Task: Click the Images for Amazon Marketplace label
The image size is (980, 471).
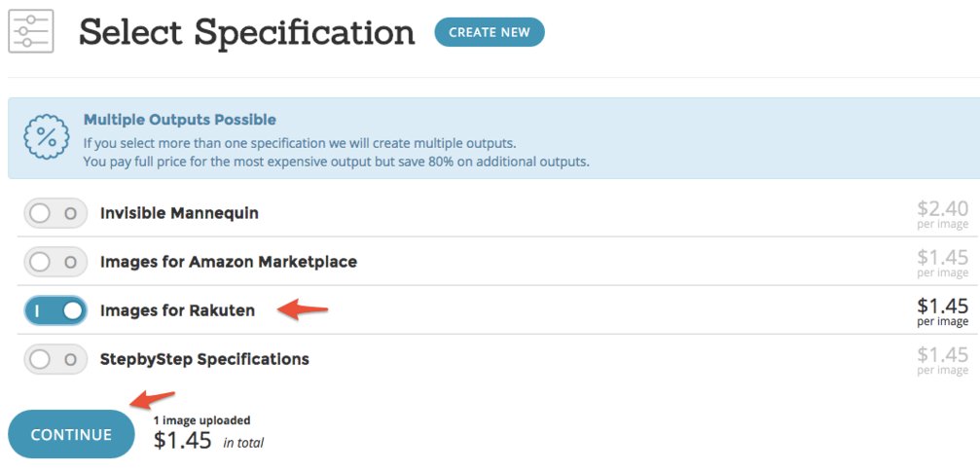Action: pyautogui.click(x=228, y=262)
